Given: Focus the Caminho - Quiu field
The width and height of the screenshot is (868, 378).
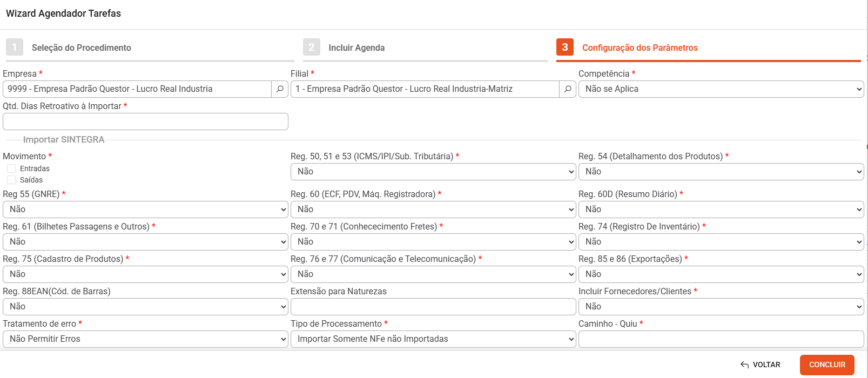Looking at the screenshot, I should 721,339.
